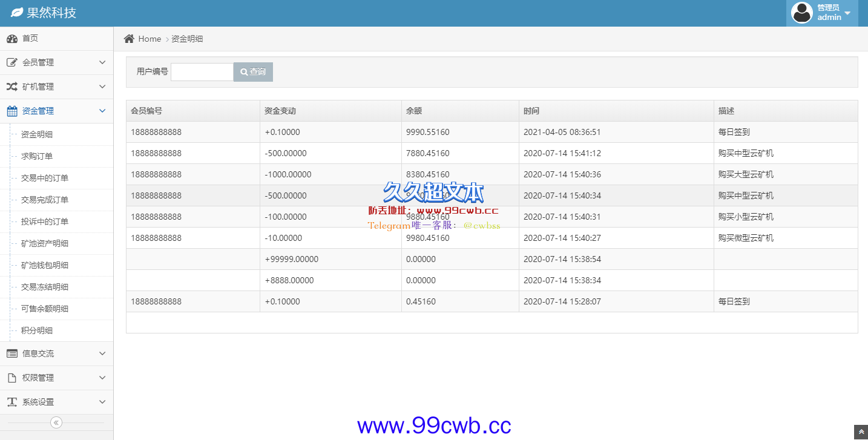Image resolution: width=868 pixels, height=440 pixels.
Task: Click the scroll-to-top arrow icon
Action: pyautogui.click(x=861, y=432)
